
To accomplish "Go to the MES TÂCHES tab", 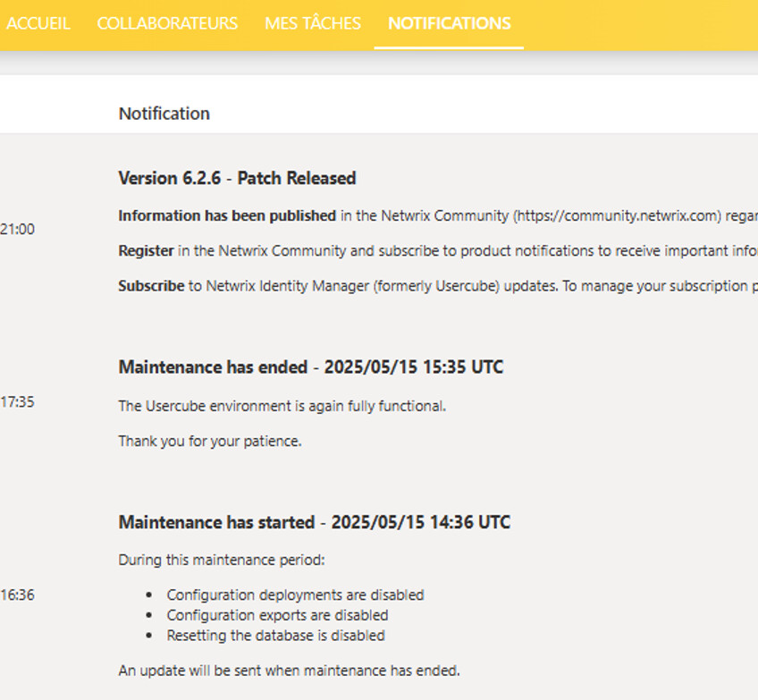I will tap(313, 23).
